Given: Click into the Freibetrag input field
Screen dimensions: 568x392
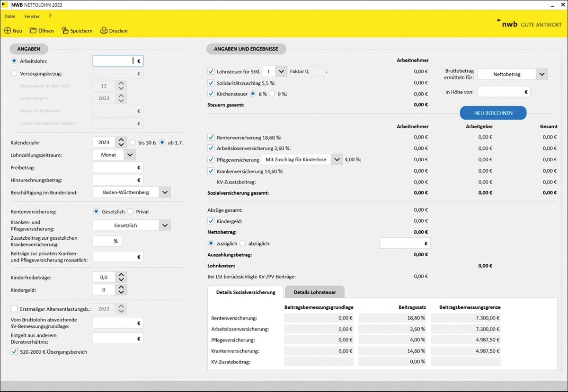Looking at the screenshot, I should [x=115, y=167].
